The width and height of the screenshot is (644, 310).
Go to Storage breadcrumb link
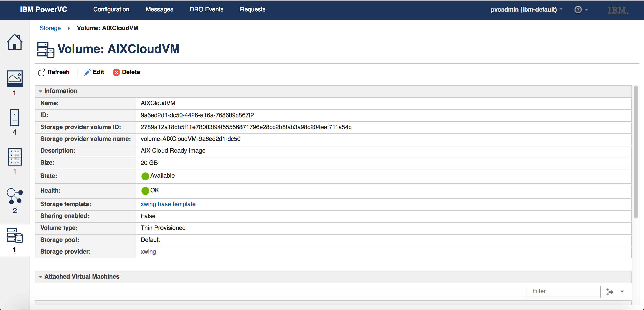click(x=50, y=28)
